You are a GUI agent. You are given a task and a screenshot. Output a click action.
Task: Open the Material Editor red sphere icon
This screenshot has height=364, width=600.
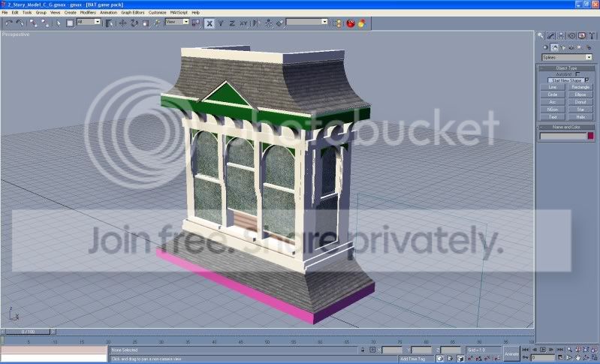(351, 23)
